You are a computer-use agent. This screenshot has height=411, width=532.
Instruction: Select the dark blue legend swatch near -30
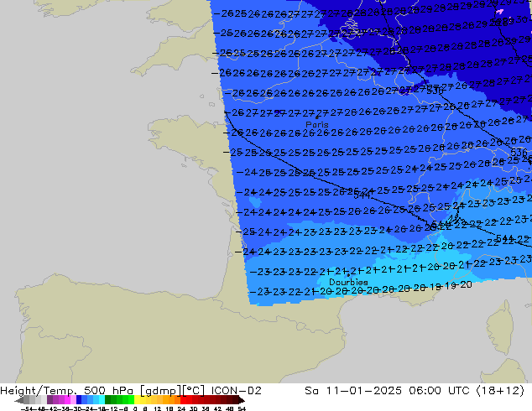79,399
